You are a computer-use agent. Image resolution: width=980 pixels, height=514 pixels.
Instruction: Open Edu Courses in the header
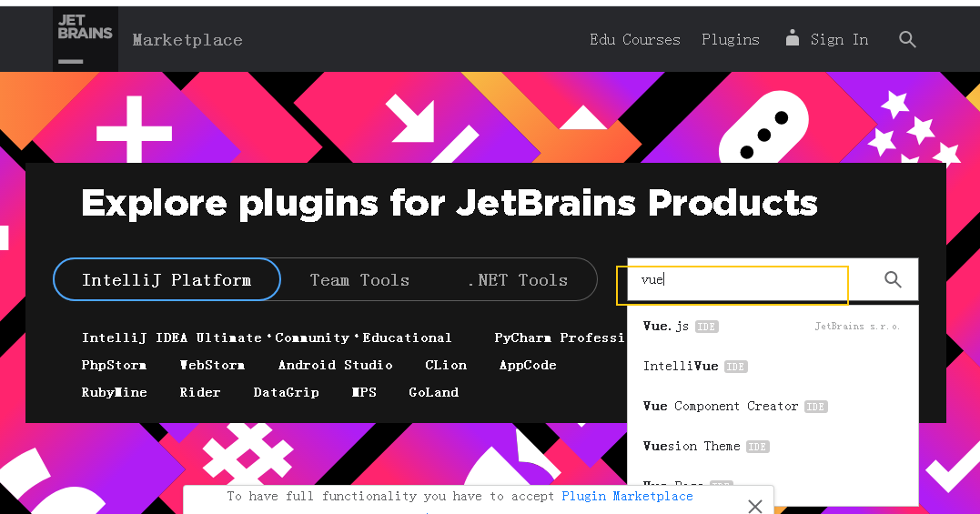coord(635,39)
